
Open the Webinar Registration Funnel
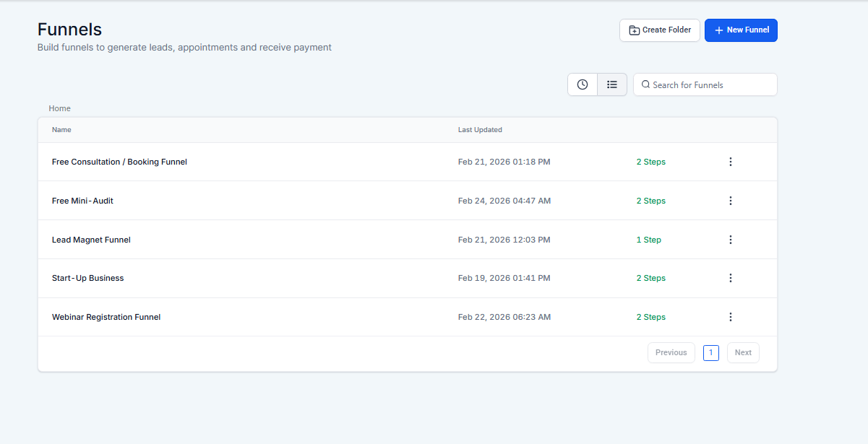106,317
